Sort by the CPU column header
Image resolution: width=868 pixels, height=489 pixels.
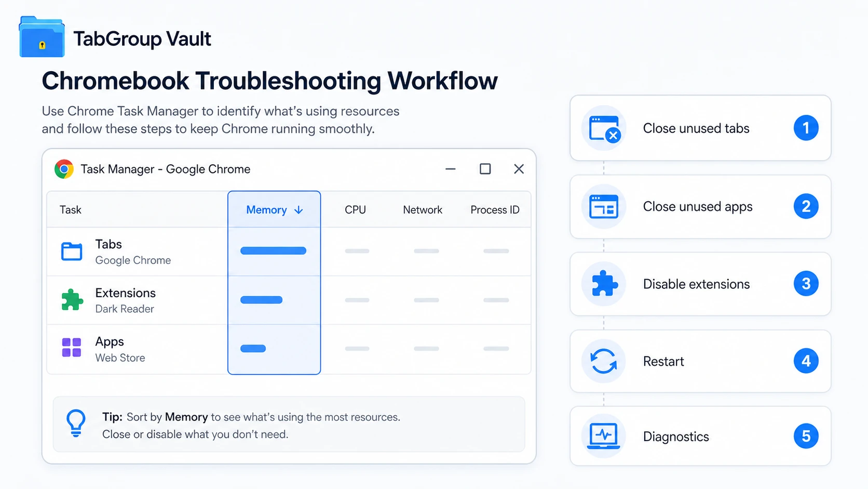click(x=356, y=210)
